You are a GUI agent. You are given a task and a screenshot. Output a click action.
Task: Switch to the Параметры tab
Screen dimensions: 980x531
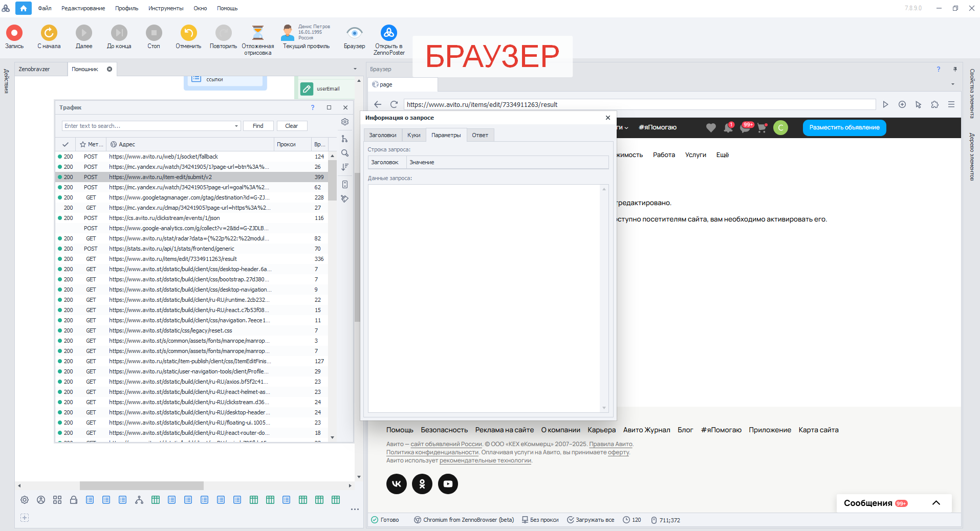446,135
